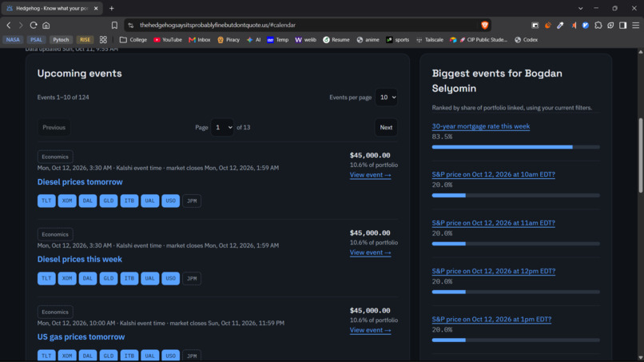
Task: Open site settings icon in address bar
Action: (131, 25)
